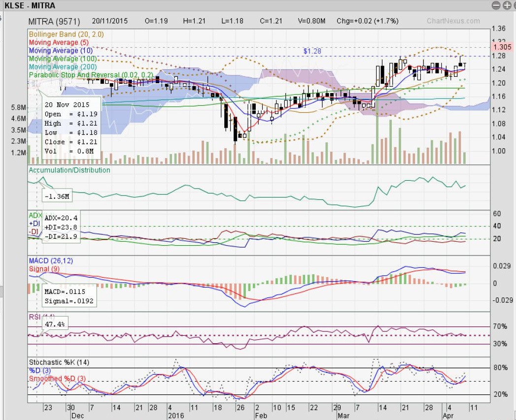Select the '-DI' indicator label

click(x=34, y=232)
